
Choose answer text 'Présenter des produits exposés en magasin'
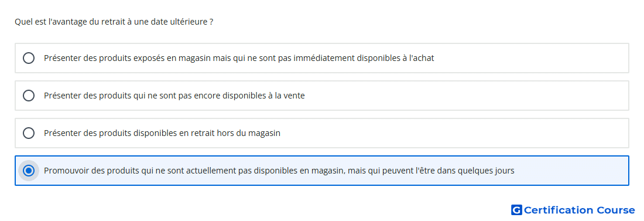[127, 58]
